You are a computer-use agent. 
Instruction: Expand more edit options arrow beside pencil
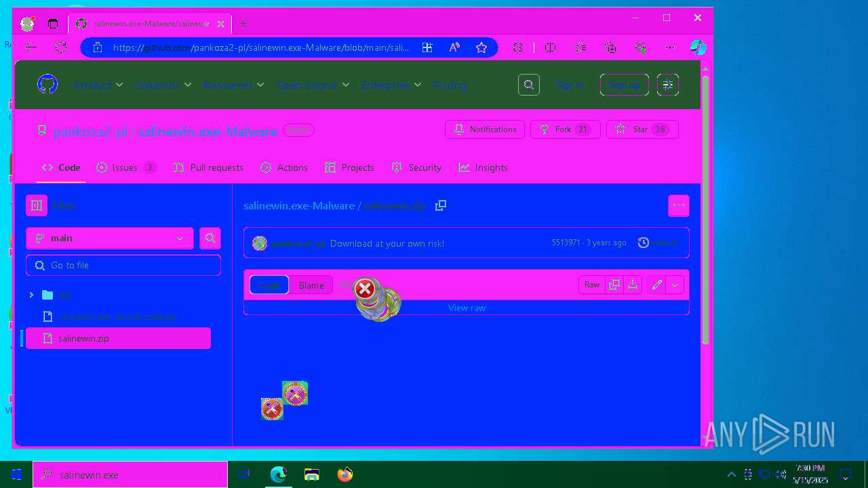[675, 285]
